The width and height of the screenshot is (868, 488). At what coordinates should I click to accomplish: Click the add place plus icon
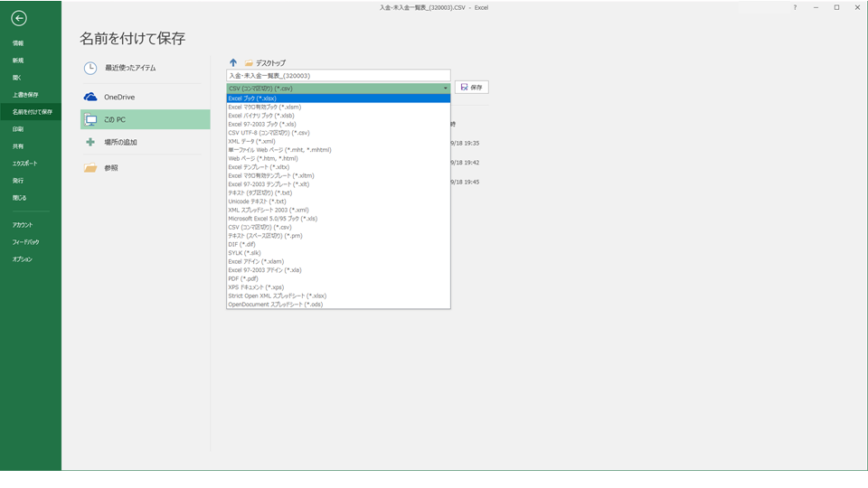[x=90, y=142]
